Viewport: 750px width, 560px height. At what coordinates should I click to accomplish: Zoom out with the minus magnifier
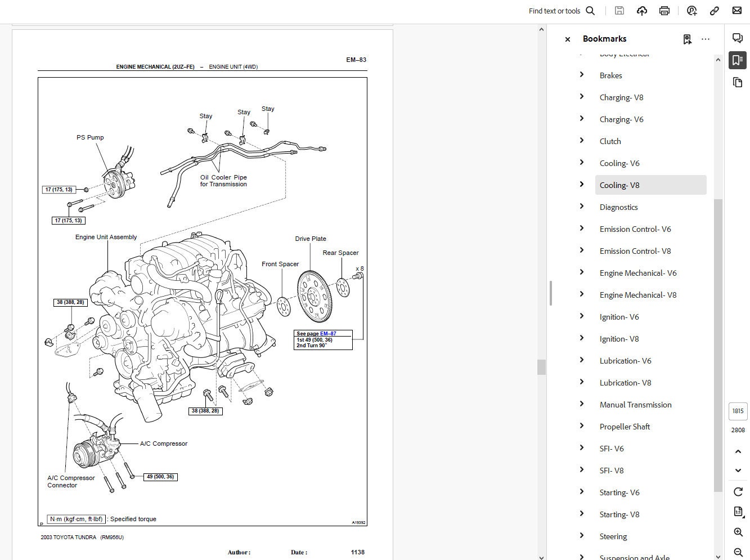coord(738,553)
